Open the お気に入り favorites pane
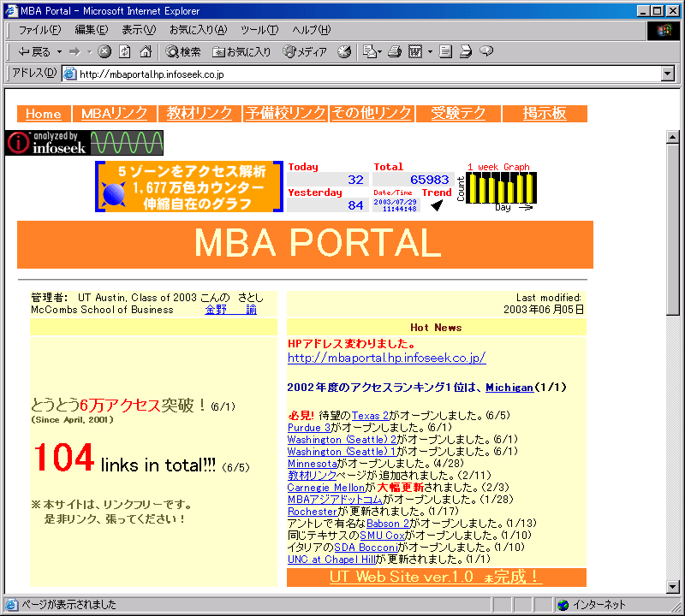 241,52
